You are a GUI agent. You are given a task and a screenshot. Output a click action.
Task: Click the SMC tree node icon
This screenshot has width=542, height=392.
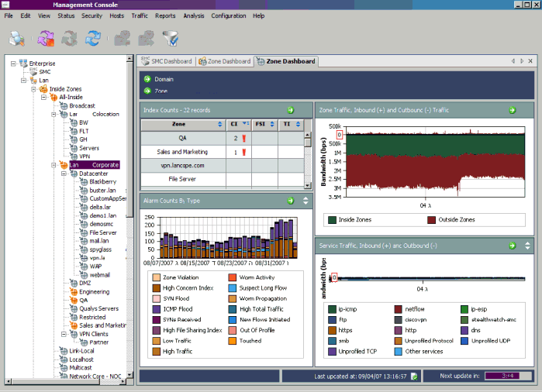point(33,71)
